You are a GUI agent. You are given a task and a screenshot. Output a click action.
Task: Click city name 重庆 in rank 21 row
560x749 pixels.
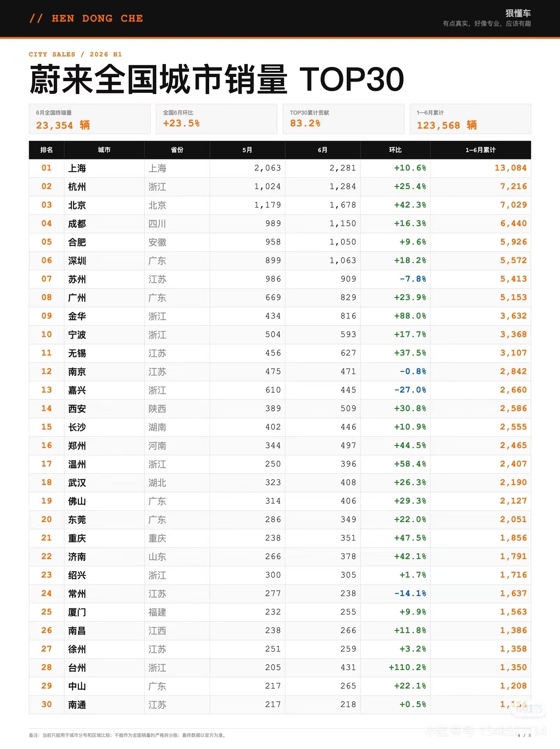(x=77, y=538)
